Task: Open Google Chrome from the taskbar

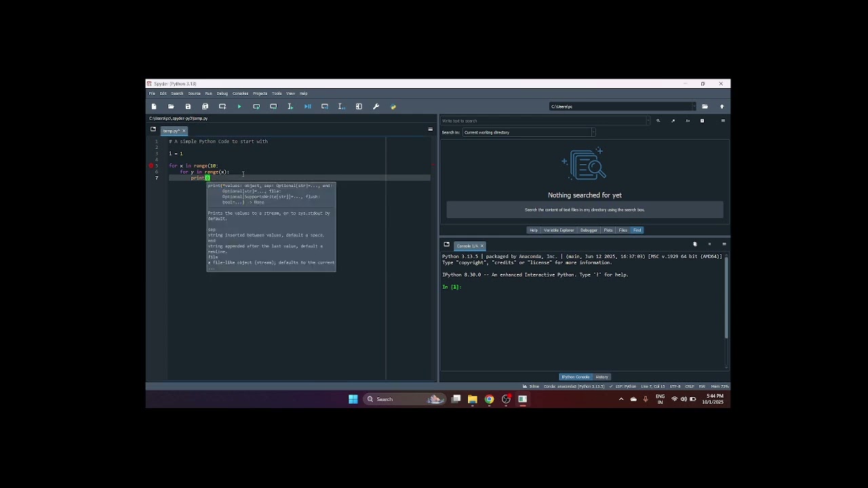Action: (489, 399)
